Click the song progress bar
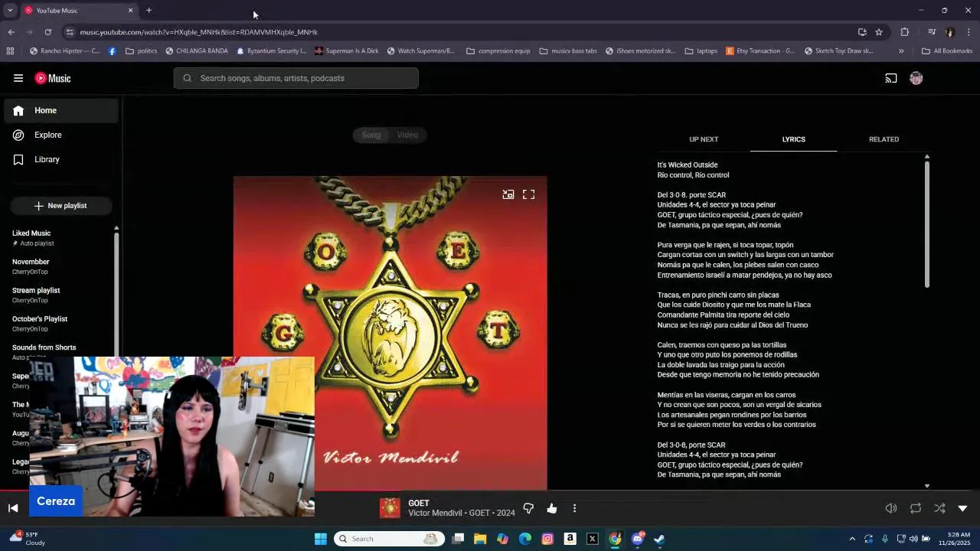This screenshot has height=551, width=980. (490, 491)
